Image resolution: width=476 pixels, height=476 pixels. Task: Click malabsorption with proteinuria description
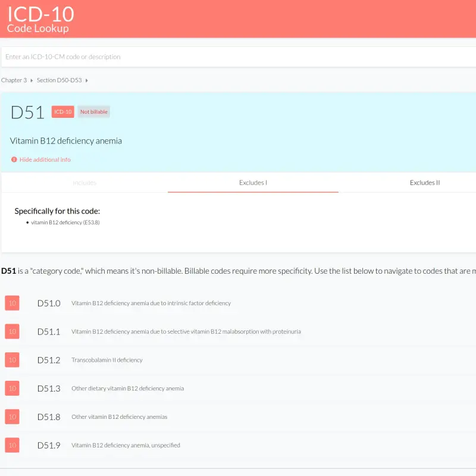point(186,332)
